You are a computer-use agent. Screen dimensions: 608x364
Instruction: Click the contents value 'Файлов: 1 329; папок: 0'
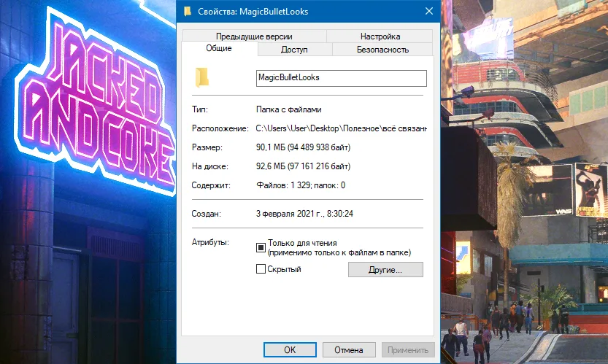tap(301, 185)
